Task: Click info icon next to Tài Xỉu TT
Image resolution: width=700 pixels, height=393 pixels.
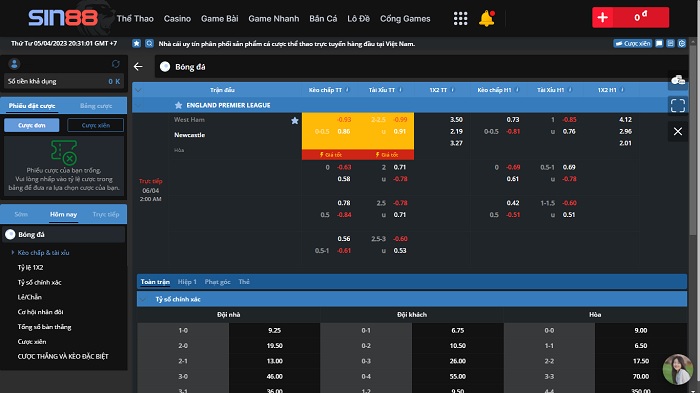Action: pyautogui.click(x=400, y=90)
